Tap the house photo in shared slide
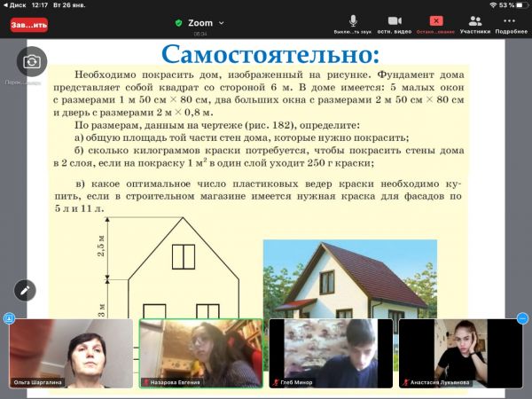This screenshot has height=399, width=532. [350, 278]
